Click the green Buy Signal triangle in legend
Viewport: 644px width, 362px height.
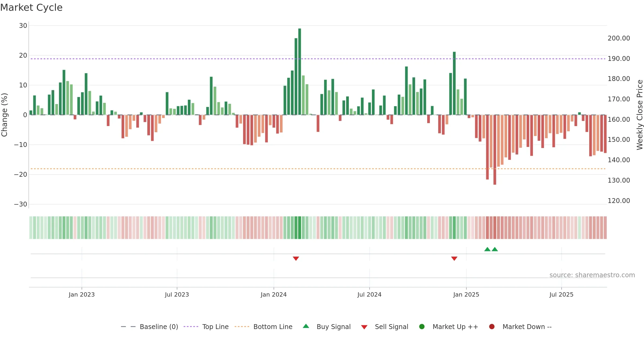[306, 326]
